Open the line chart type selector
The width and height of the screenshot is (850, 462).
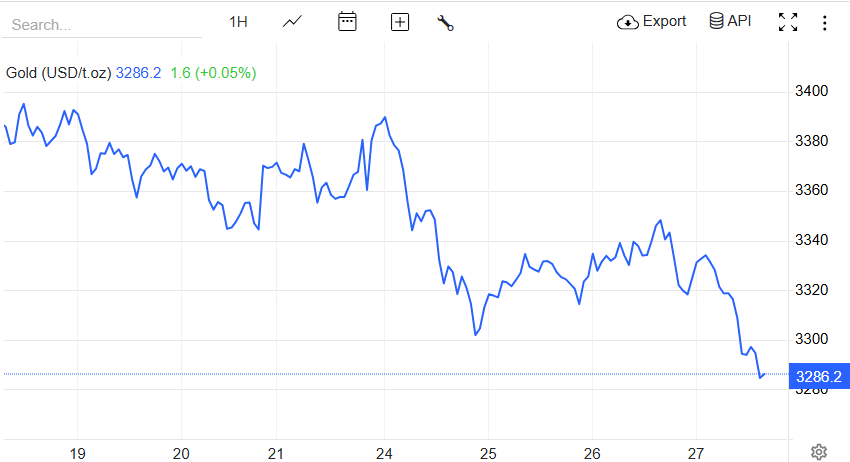tap(293, 22)
